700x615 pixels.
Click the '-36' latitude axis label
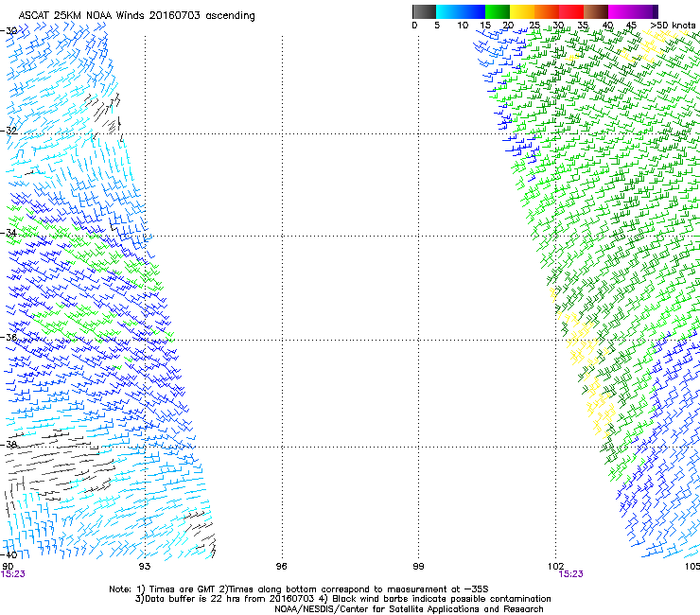[x=9, y=337]
